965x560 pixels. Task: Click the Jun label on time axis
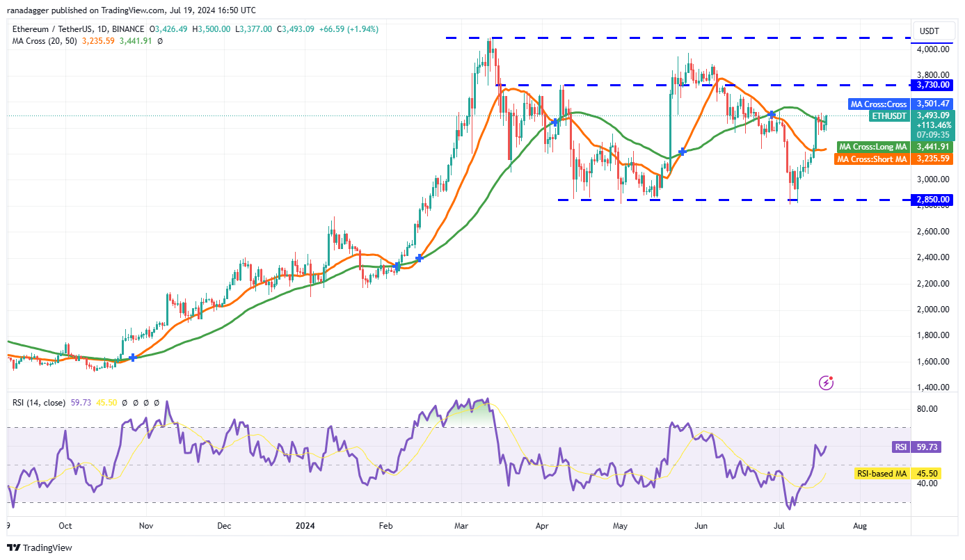pos(700,527)
